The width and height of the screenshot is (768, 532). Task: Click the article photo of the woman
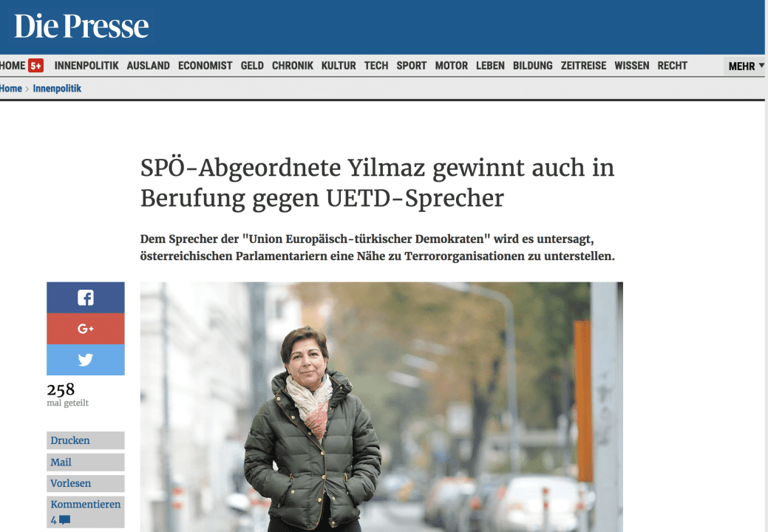pyautogui.click(x=381, y=406)
